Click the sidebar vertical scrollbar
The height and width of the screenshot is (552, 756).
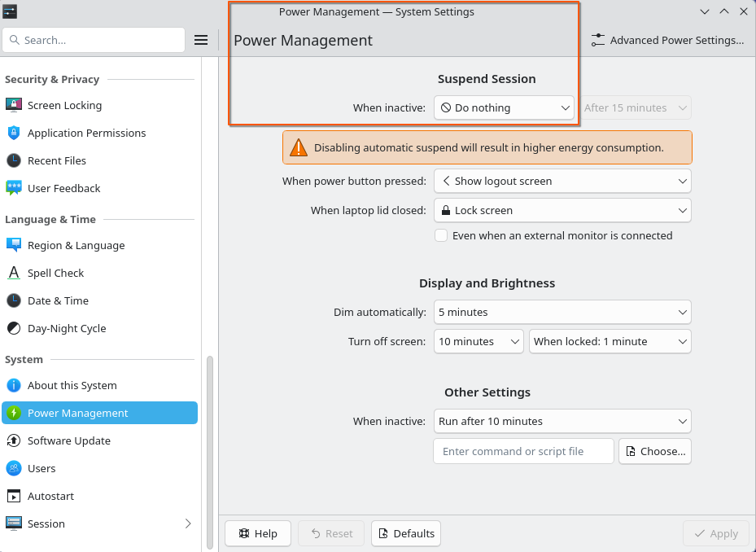pos(209,440)
